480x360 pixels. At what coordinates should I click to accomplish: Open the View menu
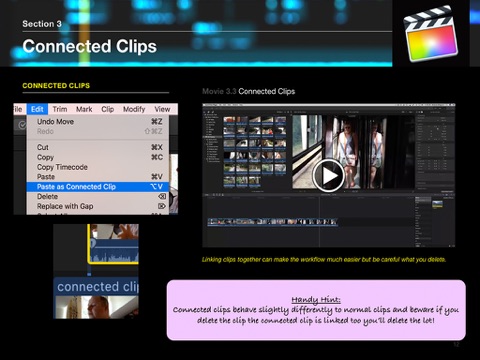tap(162, 109)
